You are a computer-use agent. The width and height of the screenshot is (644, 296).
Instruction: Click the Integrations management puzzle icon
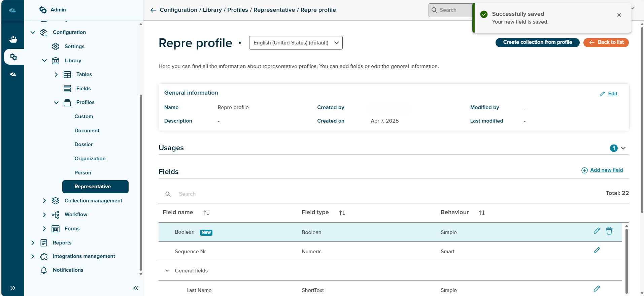(44, 256)
